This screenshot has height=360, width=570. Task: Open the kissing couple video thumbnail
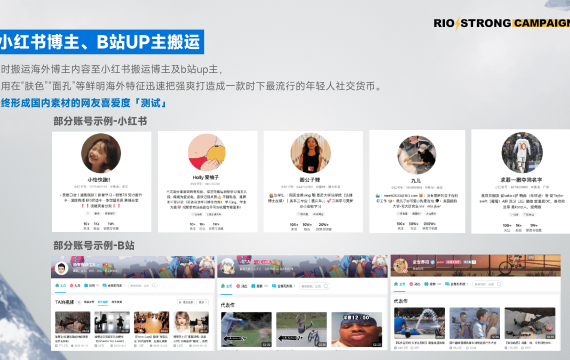point(475,323)
